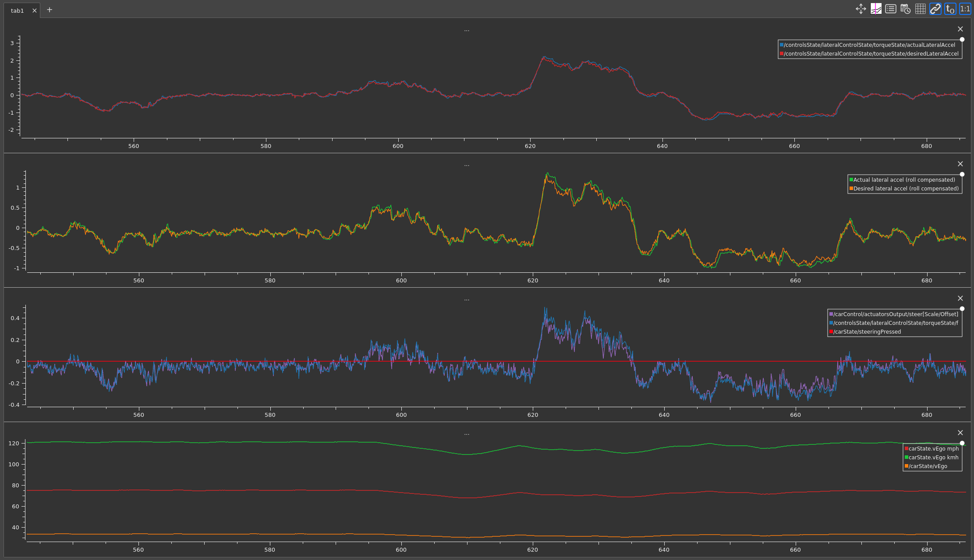Click green swatch for Actual lateral accel
974x560 pixels.
coord(851,180)
